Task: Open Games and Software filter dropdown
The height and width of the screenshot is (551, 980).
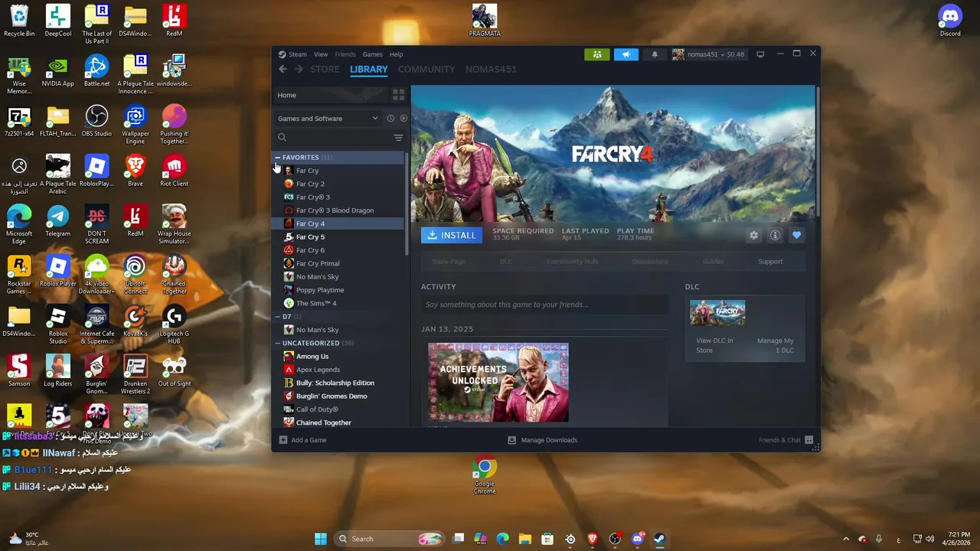Action: point(328,119)
